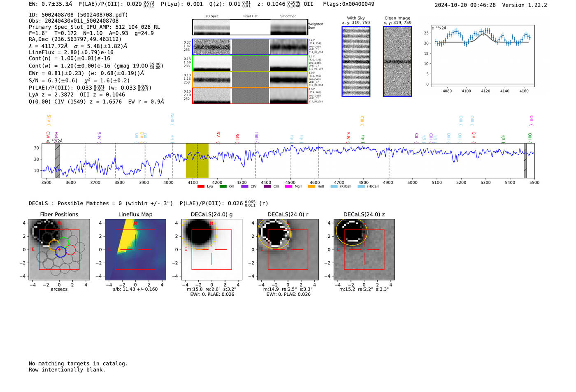
Task: Click the Pixel Flat column header
Action: (250, 16)
